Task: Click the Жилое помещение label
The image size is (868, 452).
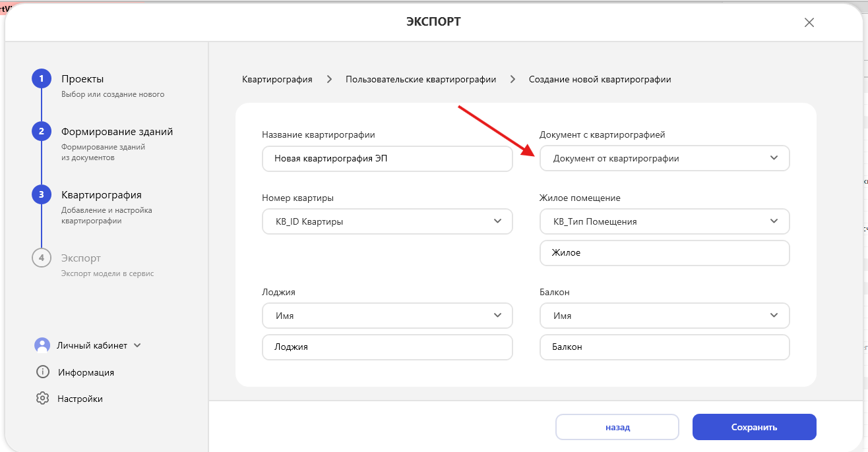Action: [x=580, y=198]
